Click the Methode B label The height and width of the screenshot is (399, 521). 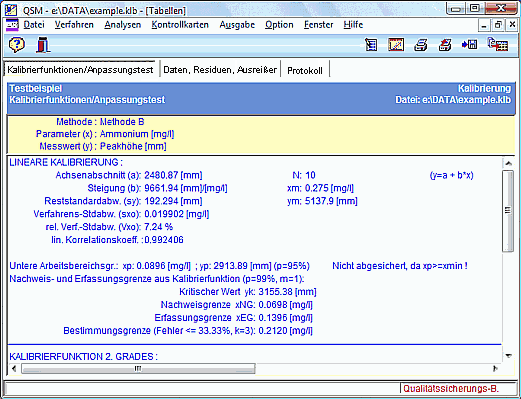click(x=122, y=122)
